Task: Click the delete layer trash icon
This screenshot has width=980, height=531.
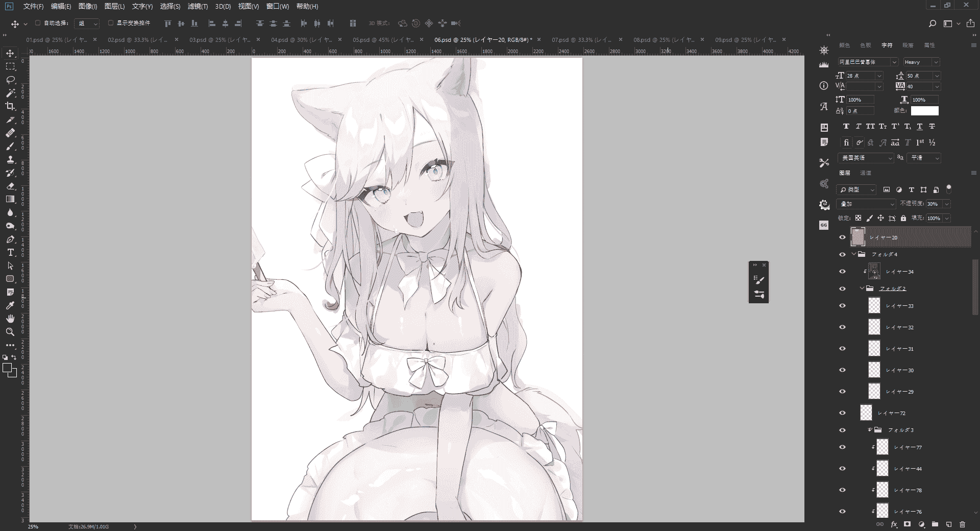Action: click(x=962, y=524)
